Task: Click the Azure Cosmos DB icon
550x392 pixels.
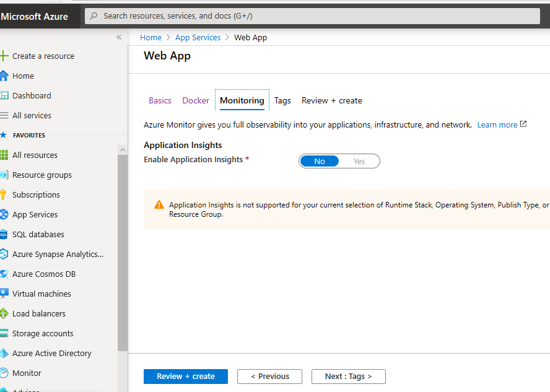Action: coord(4,274)
